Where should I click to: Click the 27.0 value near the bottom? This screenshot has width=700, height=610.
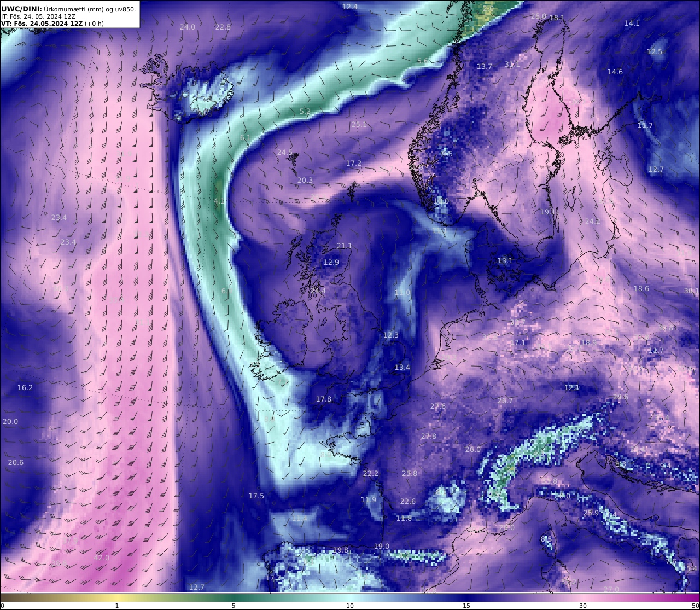point(611,589)
